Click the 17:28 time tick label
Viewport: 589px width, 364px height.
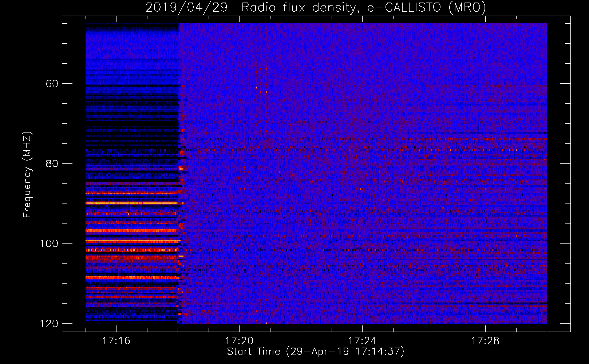tap(485, 341)
